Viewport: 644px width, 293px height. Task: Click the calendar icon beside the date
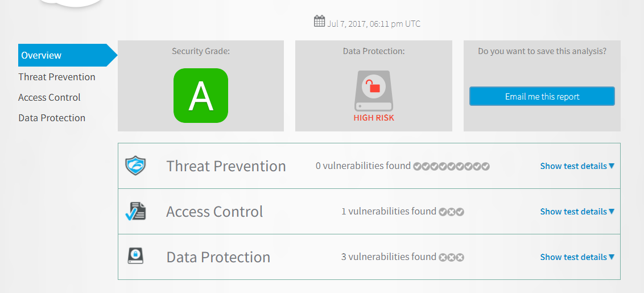(320, 22)
